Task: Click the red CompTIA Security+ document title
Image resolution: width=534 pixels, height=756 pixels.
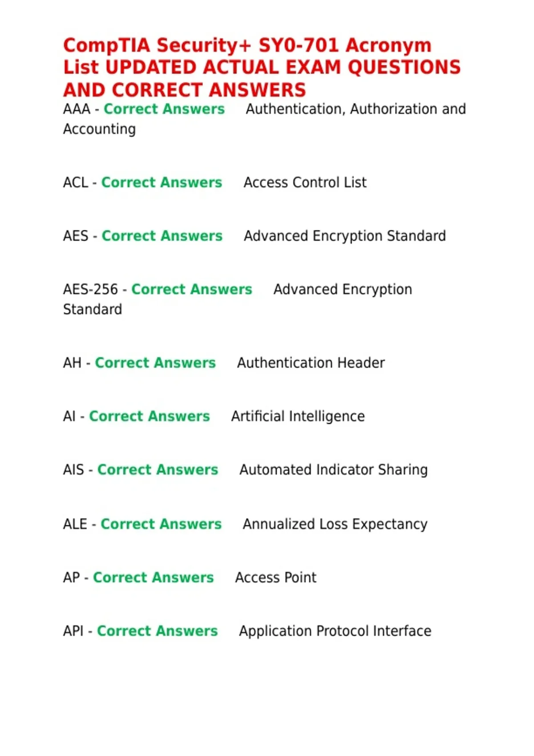Action: [x=262, y=68]
